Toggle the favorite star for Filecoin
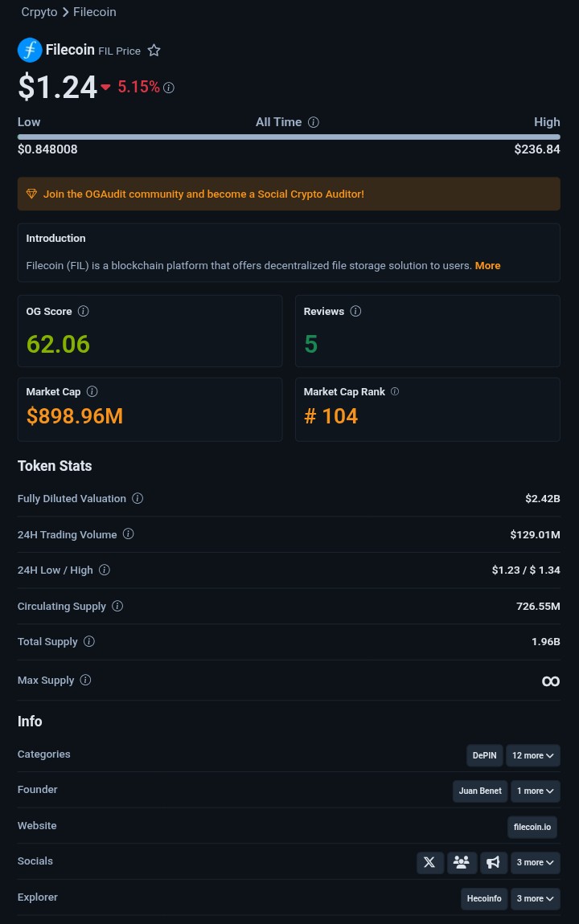 pyautogui.click(x=154, y=51)
